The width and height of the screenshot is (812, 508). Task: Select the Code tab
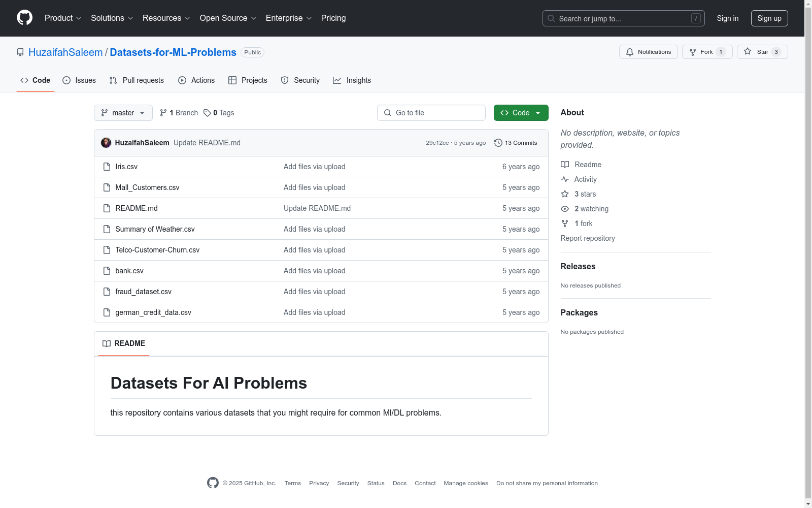[x=36, y=80]
